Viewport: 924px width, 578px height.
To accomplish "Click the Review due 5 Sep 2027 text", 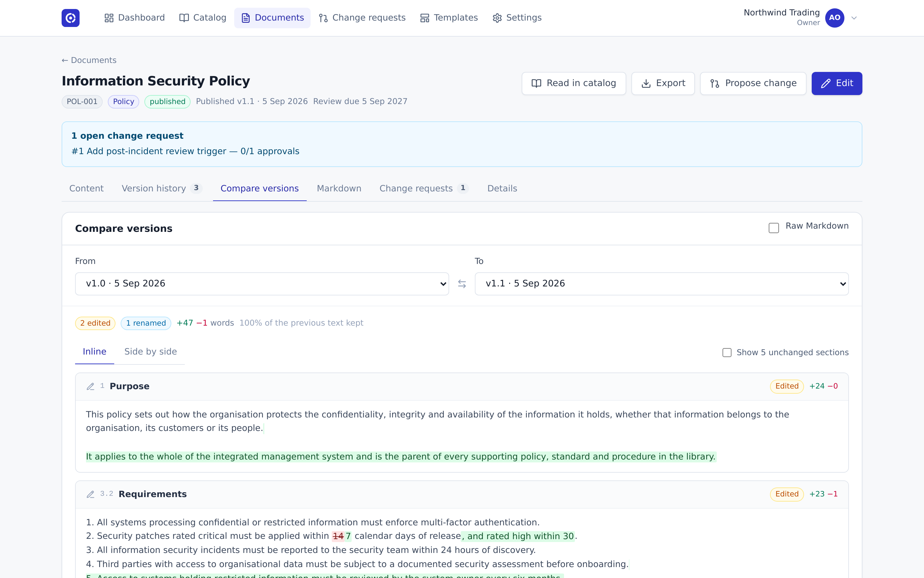I will 360,102.
